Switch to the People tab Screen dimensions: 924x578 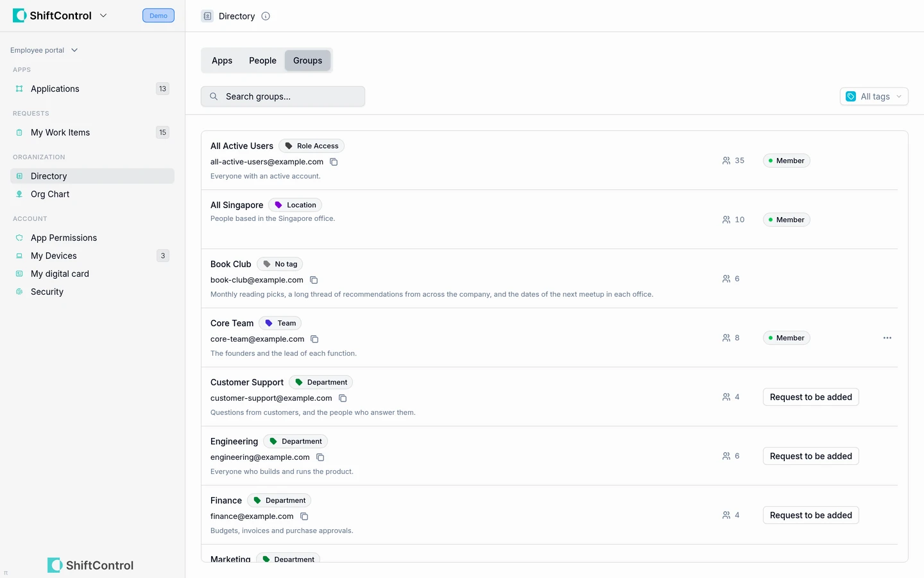tap(262, 60)
